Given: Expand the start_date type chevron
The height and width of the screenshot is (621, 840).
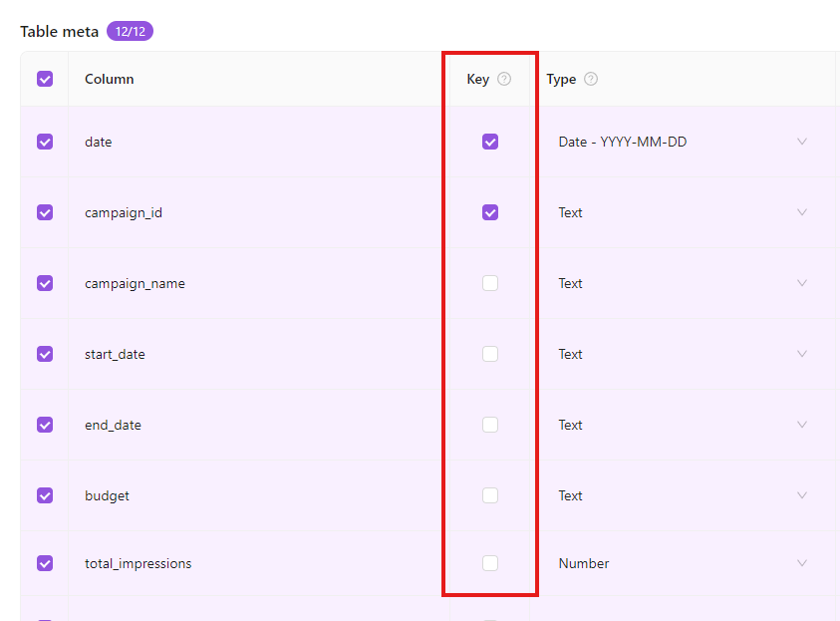Looking at the screenshot, I should 802,354.
